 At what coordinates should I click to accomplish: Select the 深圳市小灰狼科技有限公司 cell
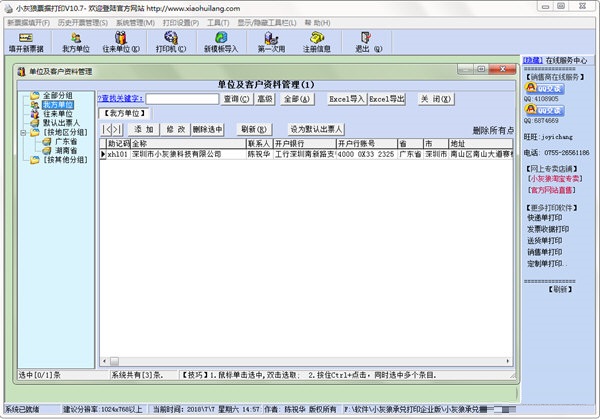pyautogui.click(x=188, y=154)
